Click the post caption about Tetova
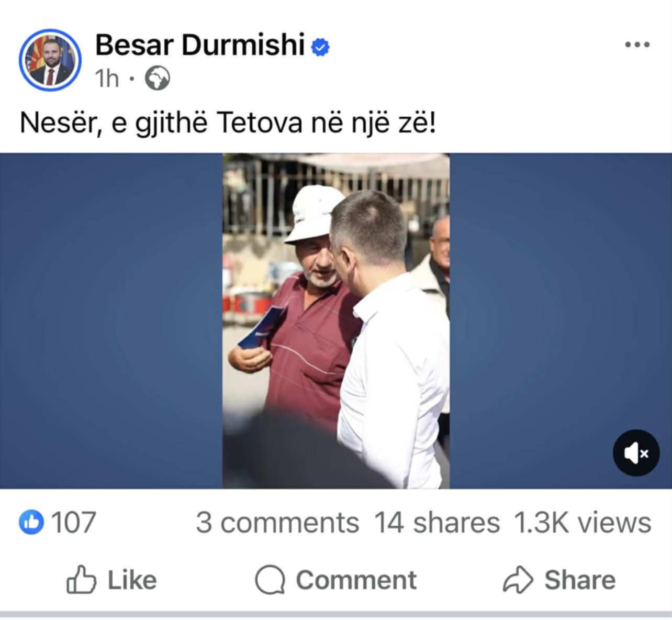Screen dimensions: 672x620 228,124
